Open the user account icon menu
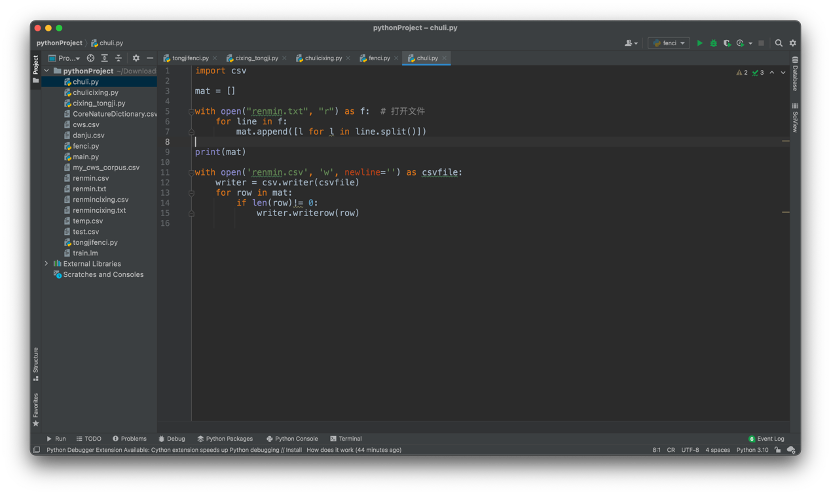This screenshot has height=496, width=832. click(630, 43)
